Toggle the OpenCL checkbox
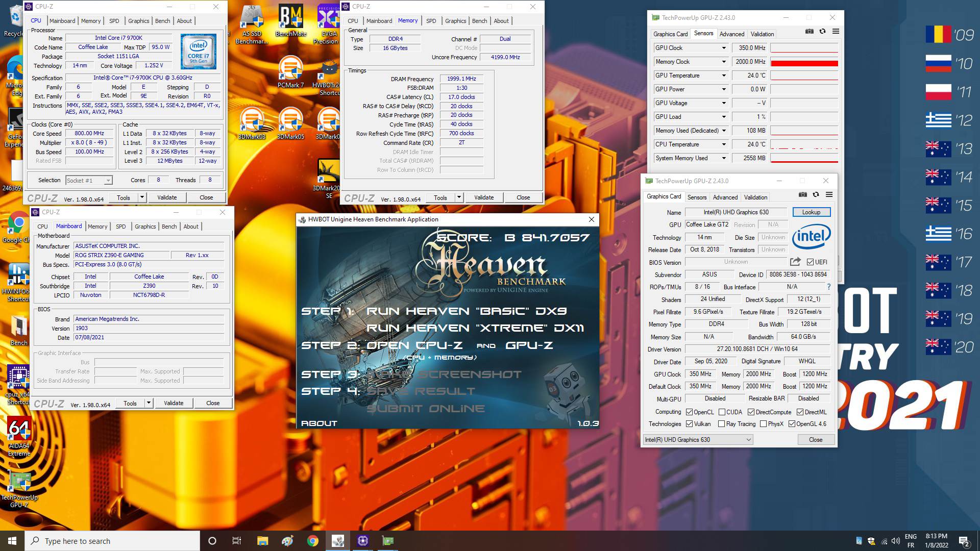 coord(689,412)
